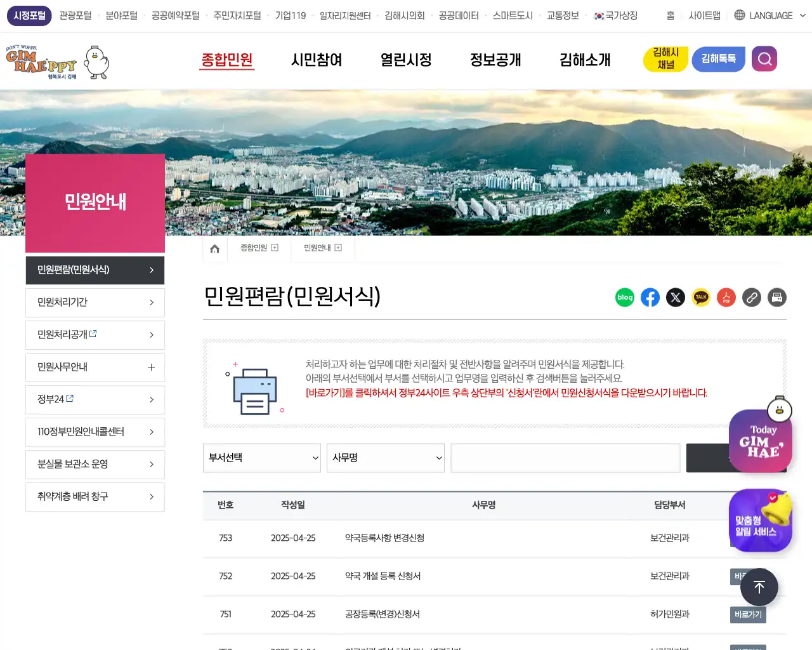This screenshot has height=650, width=812.
Task: Share page to Naver blog icon
Action: pyautogui.click(x=625, y=298)
